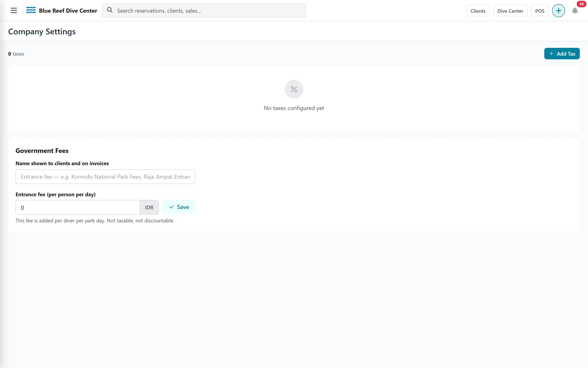
Task: Click the Company Settings heading
Action: click(x=42, y=32)
